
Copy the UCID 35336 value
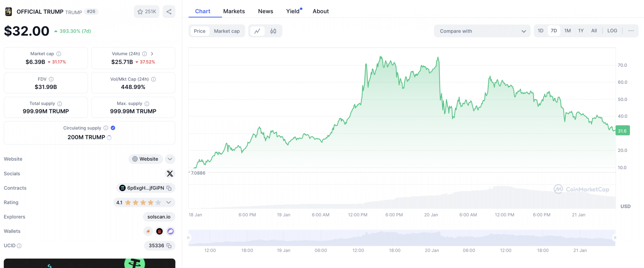tap(169, 246)
